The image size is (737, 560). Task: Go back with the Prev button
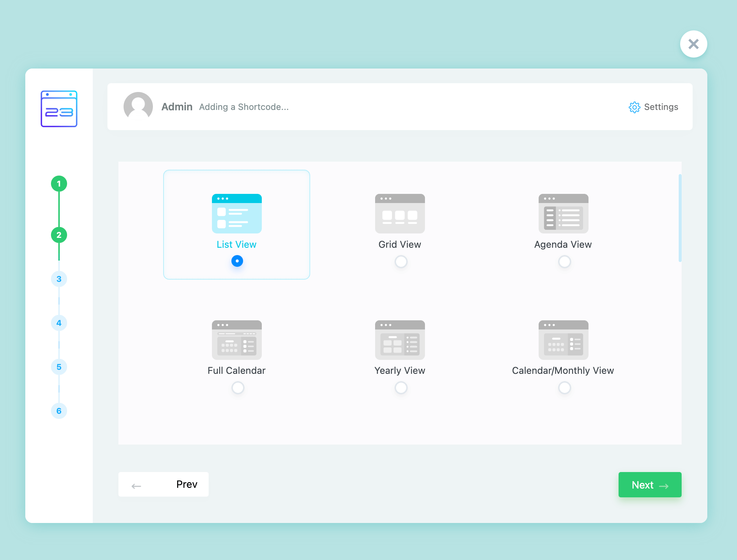click(x=164, y=484)
